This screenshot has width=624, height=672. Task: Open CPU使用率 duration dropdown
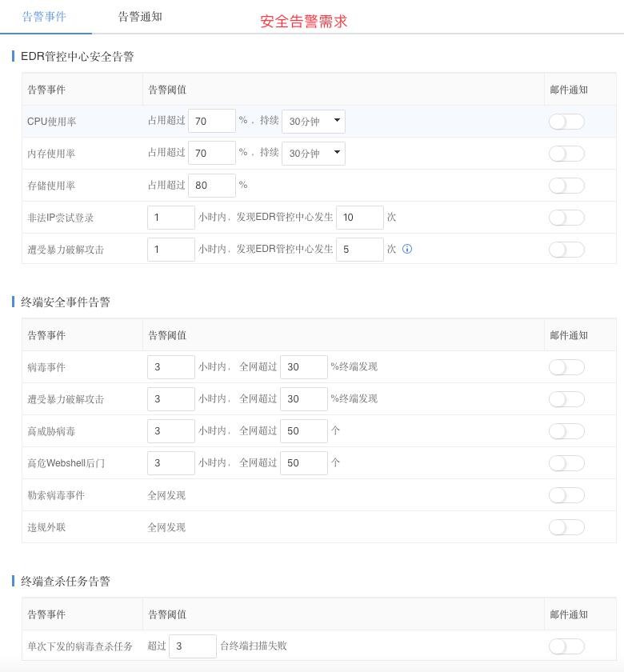(314, 122)
